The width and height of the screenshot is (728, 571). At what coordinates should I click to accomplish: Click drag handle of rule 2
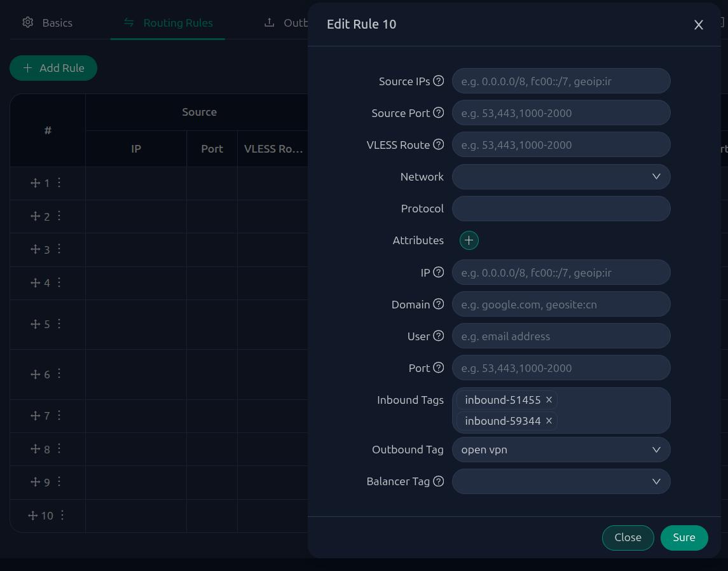(x=35, y=216)
